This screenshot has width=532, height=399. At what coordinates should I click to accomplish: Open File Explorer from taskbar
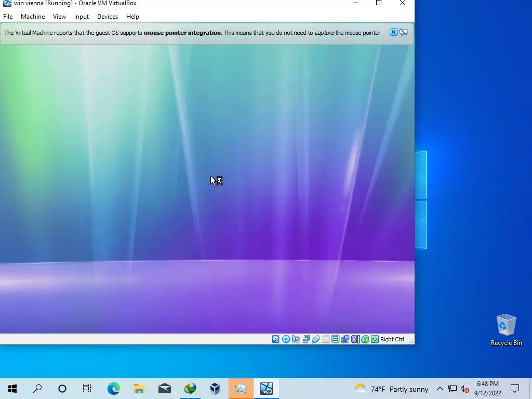(139, 389)
